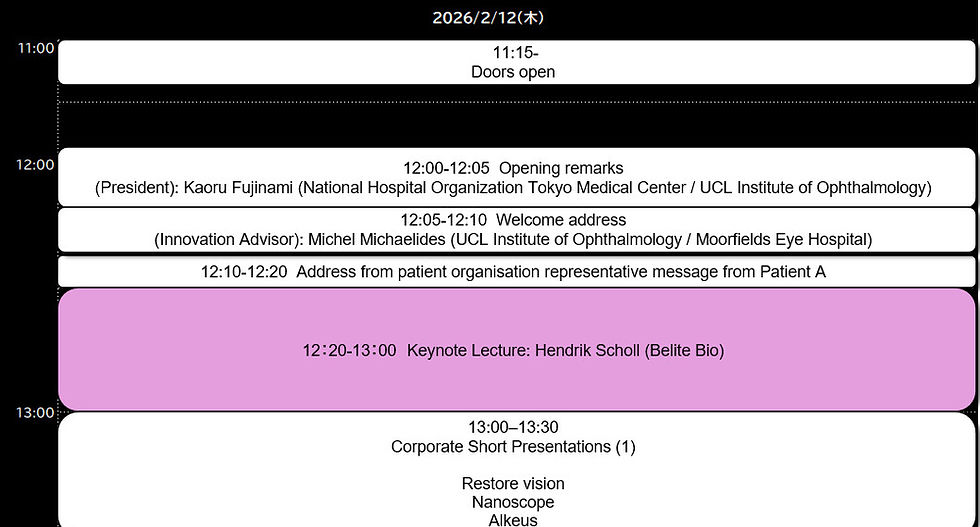
Task: Click the 12:00 time marker
Action: point(36,164)
